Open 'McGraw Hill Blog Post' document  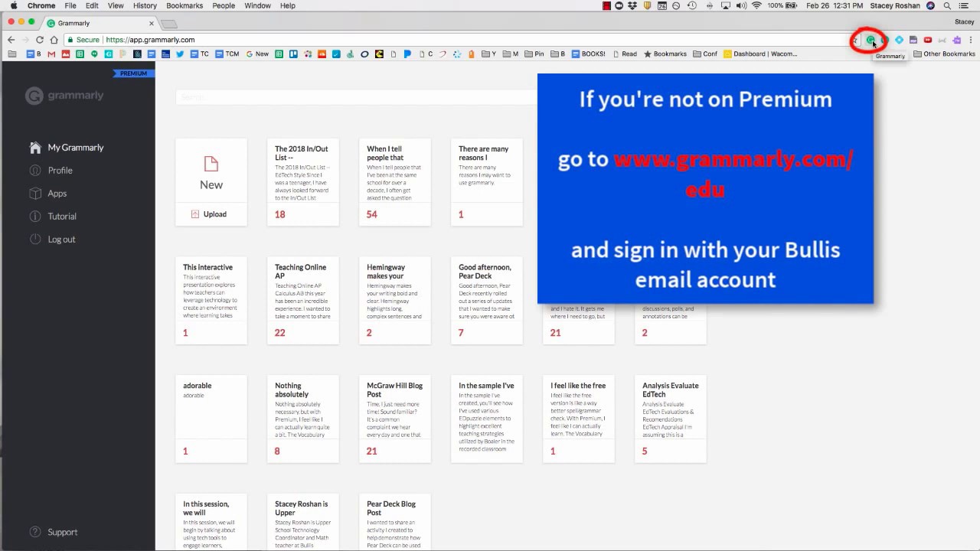(x=395, y=419)
